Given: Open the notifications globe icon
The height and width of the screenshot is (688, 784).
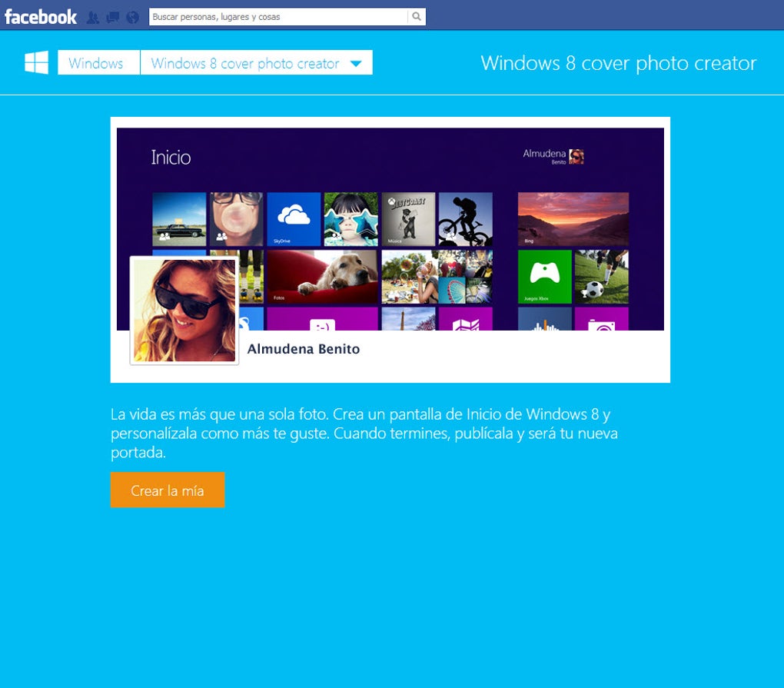Looking at the screenshot, I should click(132, 18).
